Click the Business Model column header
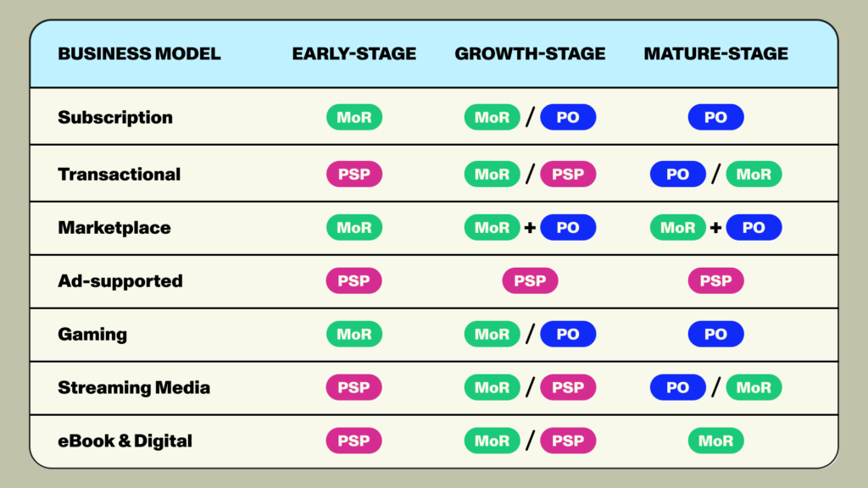This screenshot has width=868, height=488. [140, 53]
